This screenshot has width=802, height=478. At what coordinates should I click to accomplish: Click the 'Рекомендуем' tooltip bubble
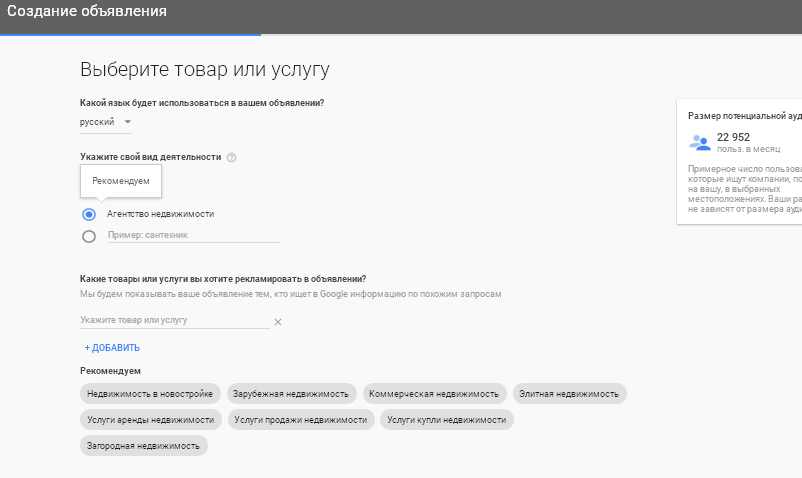point(121,181)
